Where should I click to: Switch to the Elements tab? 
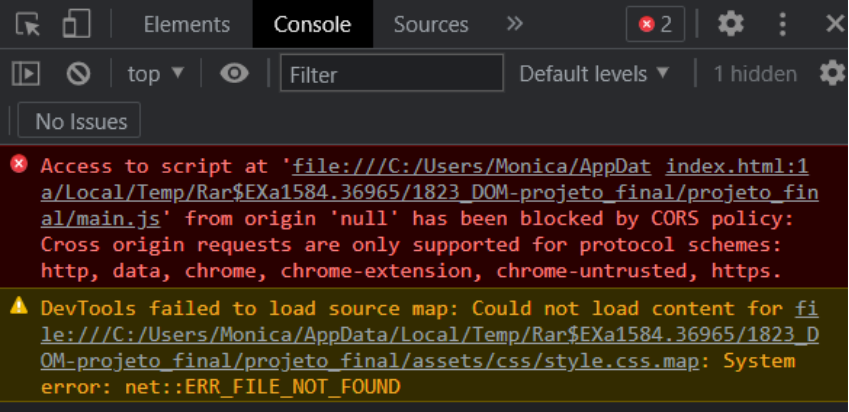(x=187, y=24)
